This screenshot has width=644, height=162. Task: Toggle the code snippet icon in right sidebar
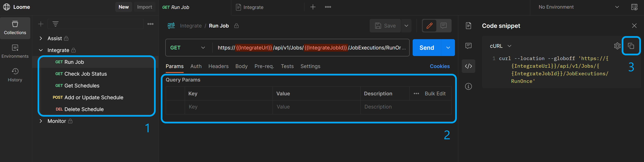[468, 66]
